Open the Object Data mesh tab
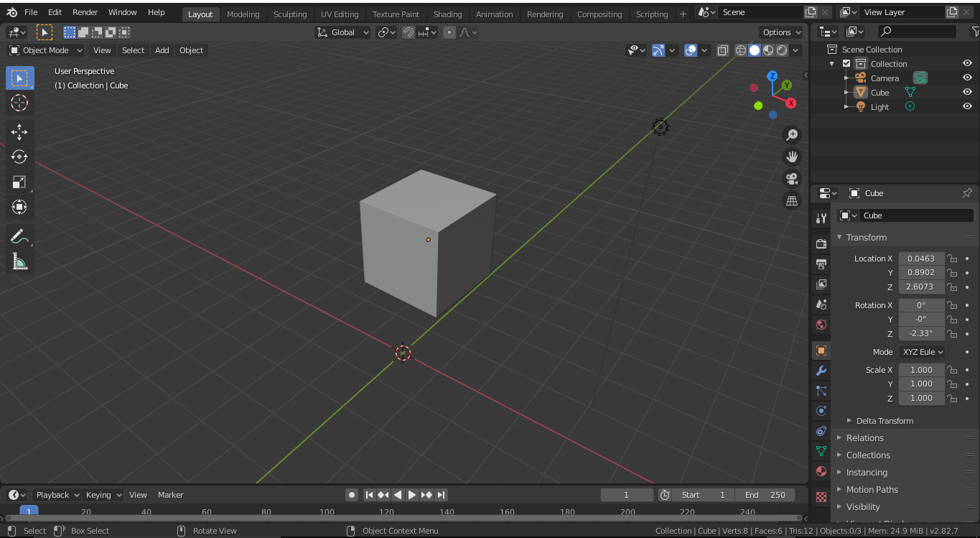The height and width of the screenshot is (538, 980). (821, 451)
